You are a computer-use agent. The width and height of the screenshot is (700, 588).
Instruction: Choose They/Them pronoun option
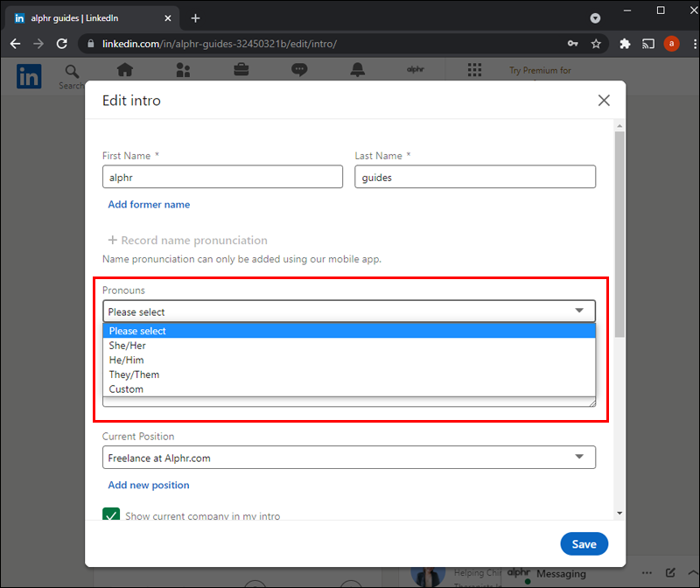(x=134, y=374)
